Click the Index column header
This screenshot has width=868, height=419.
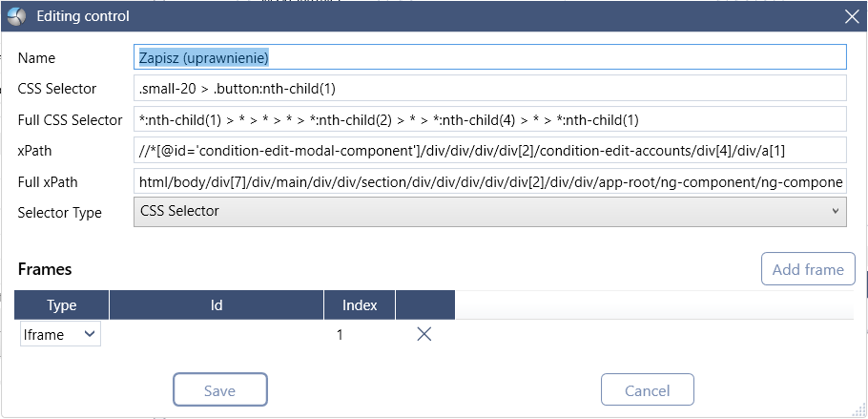pyautogui.click(x=360, y=304)
